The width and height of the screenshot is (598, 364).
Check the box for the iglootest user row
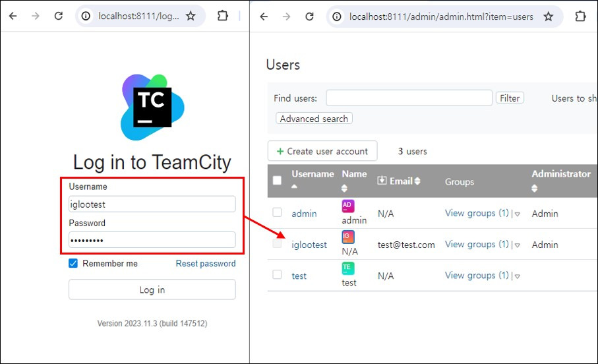tap(277, 243)
